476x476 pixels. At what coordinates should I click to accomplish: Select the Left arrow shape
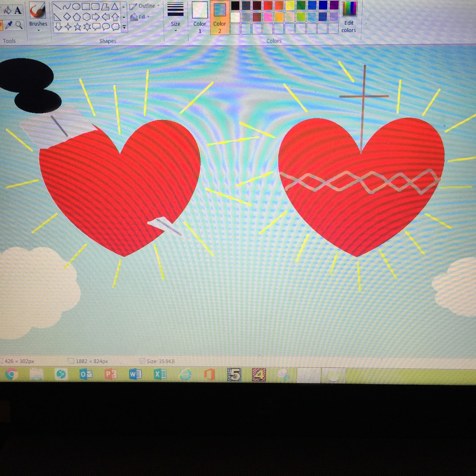click(x=106, y=17)
